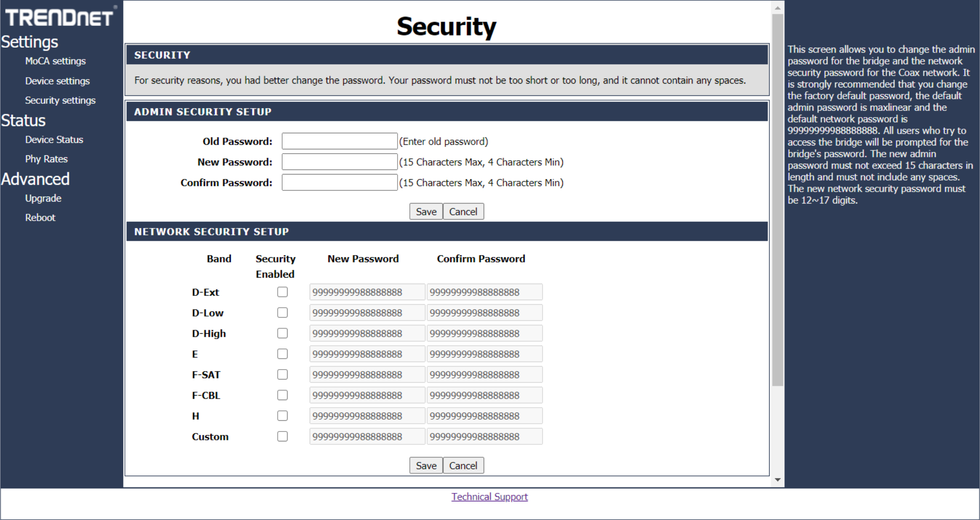Open MoCA settings page
980x520 pixels.
pyautogui.click(x=56, y=61)
